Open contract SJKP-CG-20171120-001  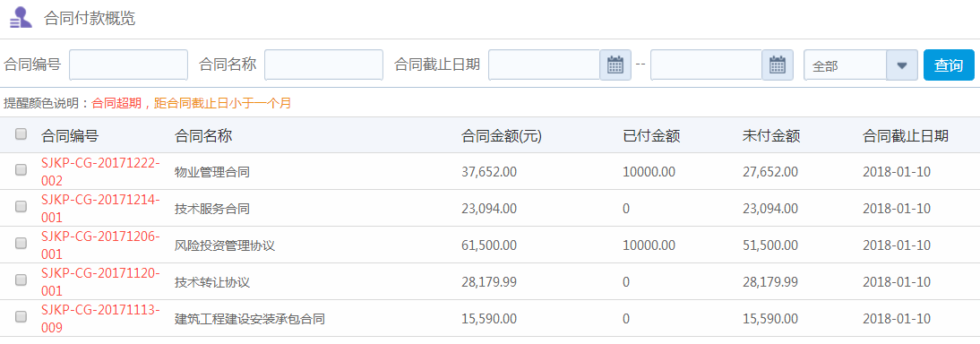[100, 282]
